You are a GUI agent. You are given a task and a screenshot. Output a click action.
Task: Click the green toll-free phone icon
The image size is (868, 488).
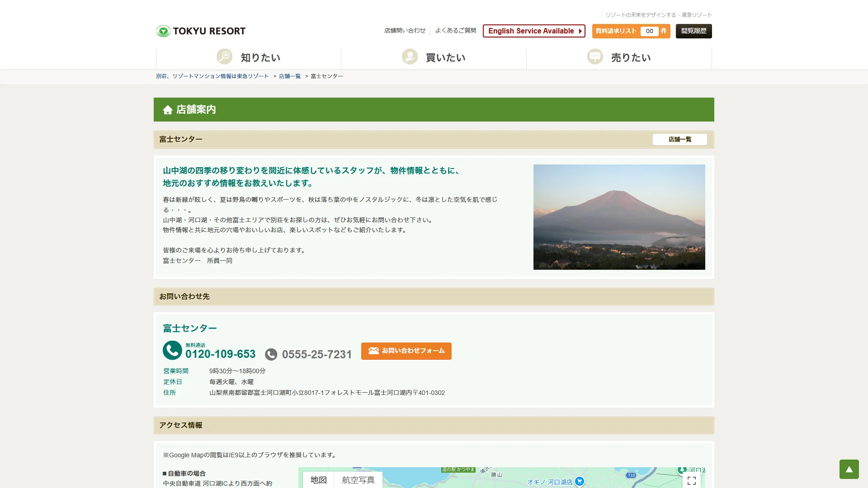(172, 350)
